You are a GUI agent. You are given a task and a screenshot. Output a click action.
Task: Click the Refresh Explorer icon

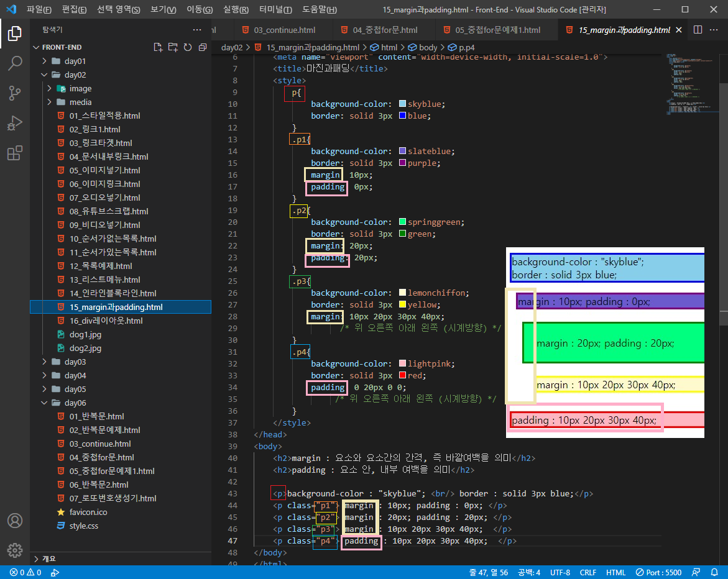[x=188, y=47]
